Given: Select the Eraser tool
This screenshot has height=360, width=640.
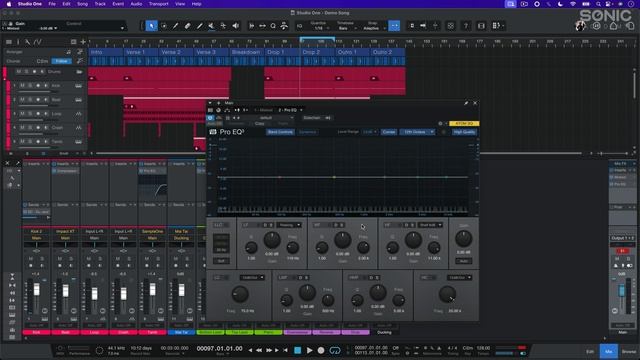Looking at the screenshot, I should (x=187, y=26).
